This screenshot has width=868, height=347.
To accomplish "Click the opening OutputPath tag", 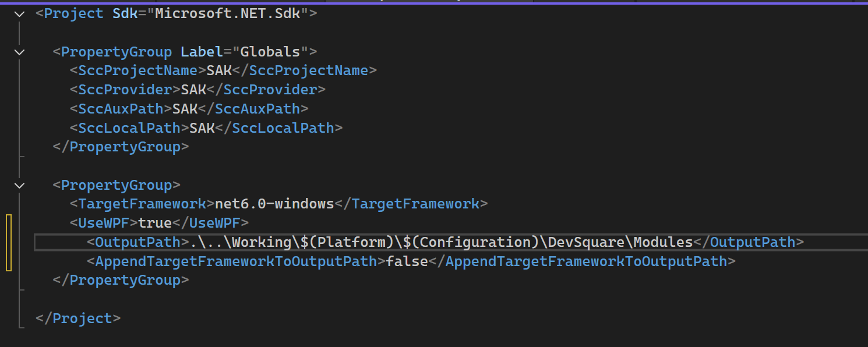I will click(x=138, y=242).
